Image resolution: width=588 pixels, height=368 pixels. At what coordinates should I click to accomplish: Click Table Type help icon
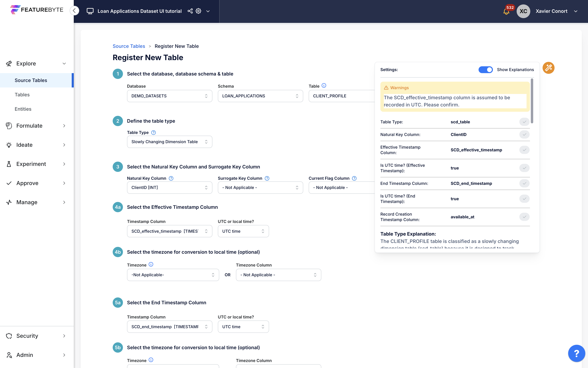pos(153,133)
